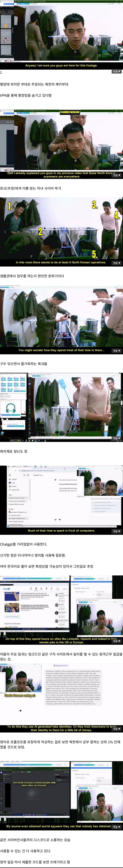Open 댓글 on the ChatGPT screenshot image

[x=116, y=531]
